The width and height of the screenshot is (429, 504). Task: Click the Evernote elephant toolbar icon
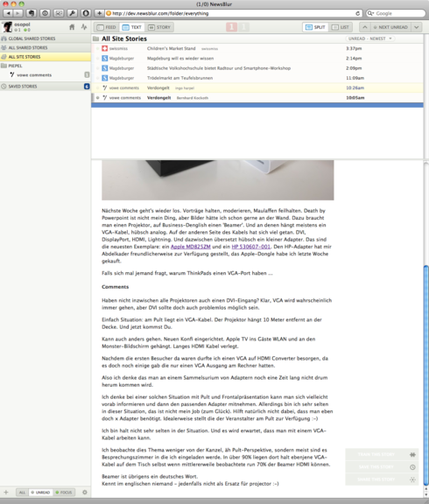click(x=32, y=13)
